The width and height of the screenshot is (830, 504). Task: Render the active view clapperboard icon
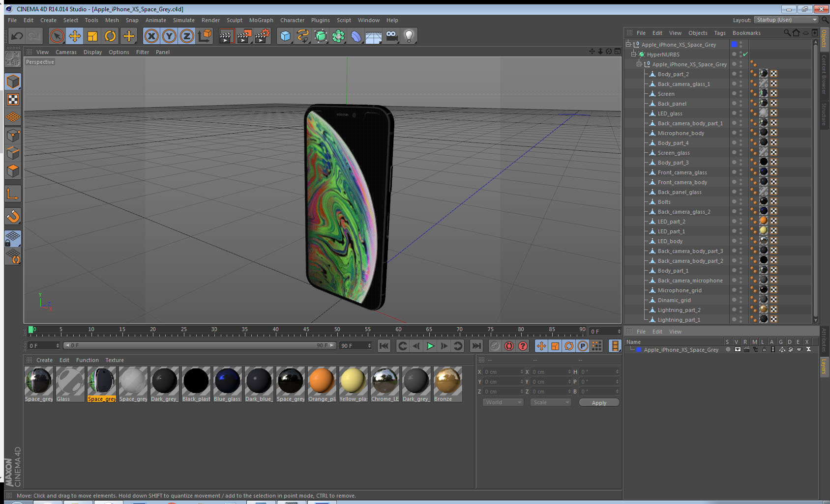226,36
